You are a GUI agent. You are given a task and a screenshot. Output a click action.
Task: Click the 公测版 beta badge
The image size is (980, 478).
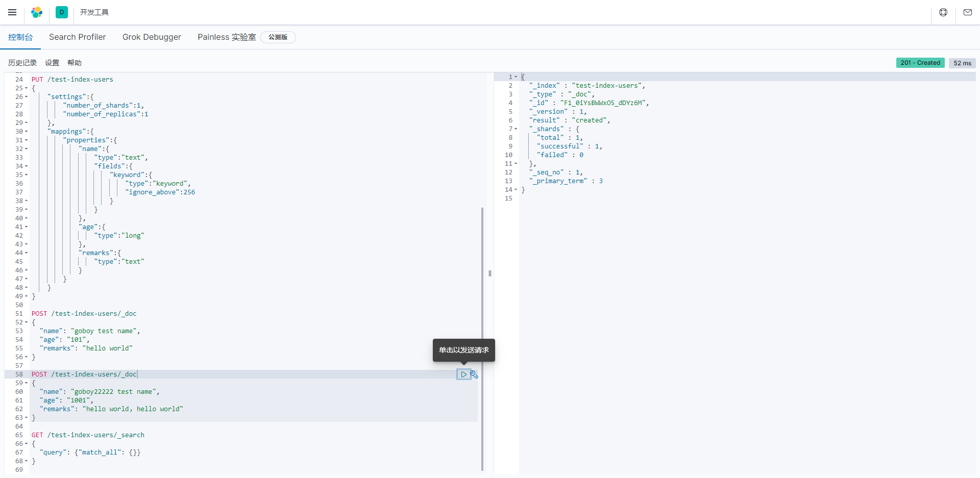click(278, 37)
